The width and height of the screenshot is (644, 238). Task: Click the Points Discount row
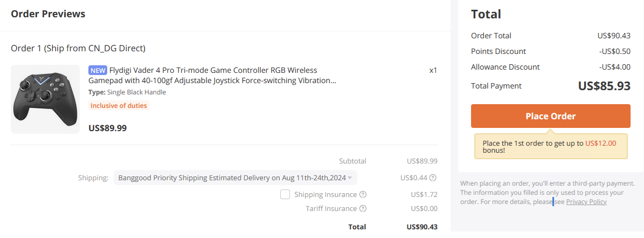pyautogui.click(x=550, y=51)
